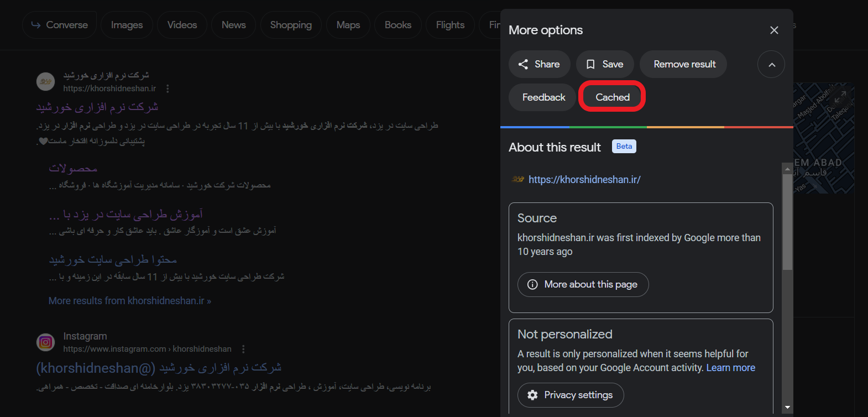868x417 pixels.
Task: Open the آموزش طراحی سایت در یزد sitelink
Action: coord(126,214)
